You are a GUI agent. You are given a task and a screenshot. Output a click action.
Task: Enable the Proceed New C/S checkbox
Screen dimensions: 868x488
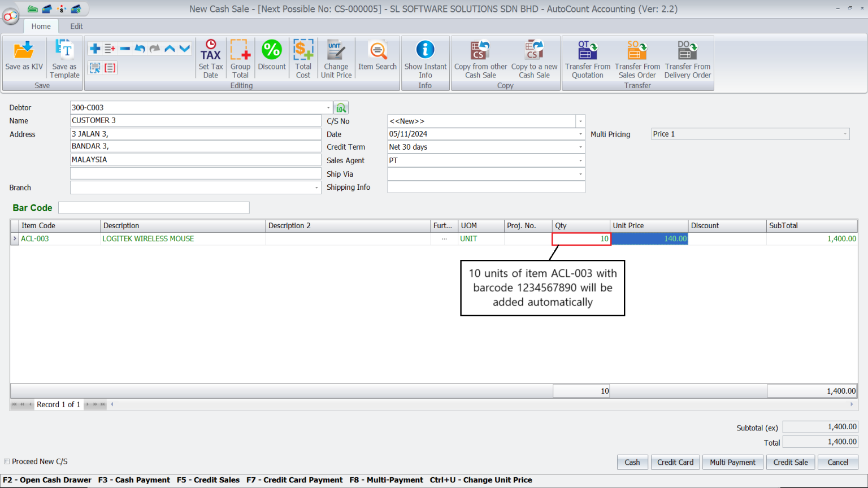pyautogui.click(x=7, y=461)
